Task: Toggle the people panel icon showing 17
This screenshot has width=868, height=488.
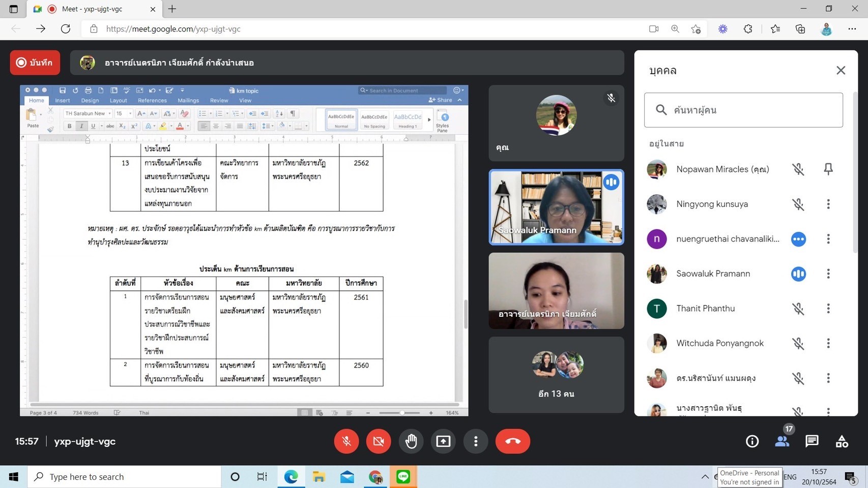Action: [782, 441]
